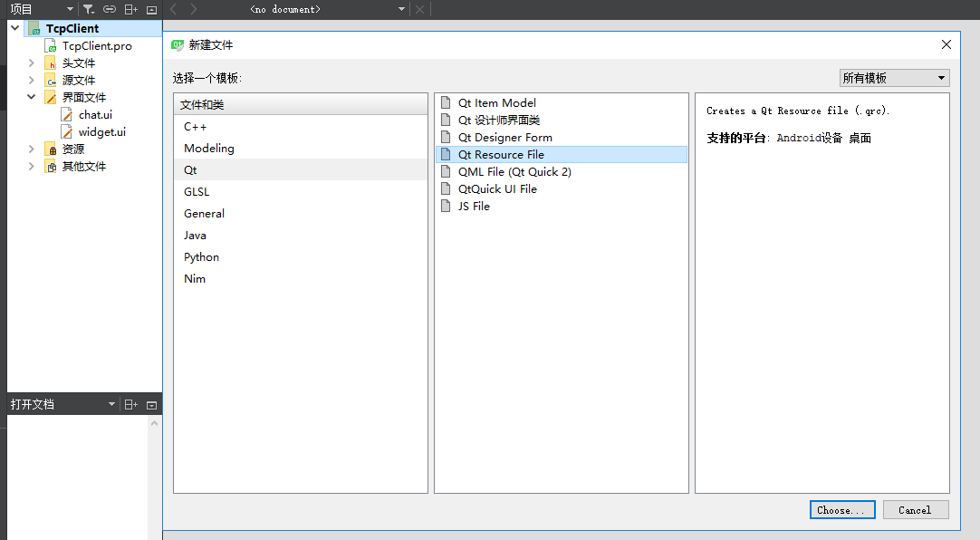
Task: Select TcpClient.pro in the project tree
Action: click(97, 45)
